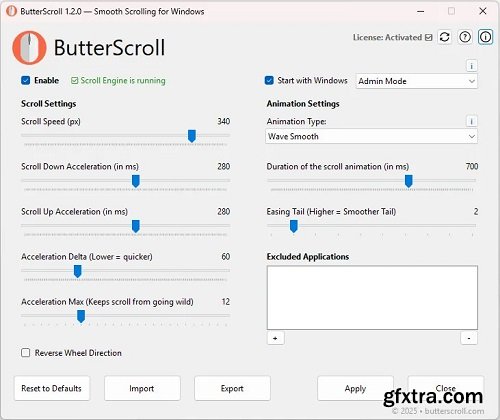Click the Scroll Speed slider handle
This screenshot has height=420, width=500.
point(192,136)
